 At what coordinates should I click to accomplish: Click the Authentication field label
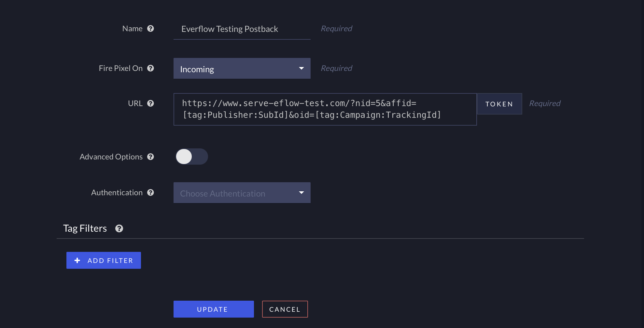(x=117, y=193)
